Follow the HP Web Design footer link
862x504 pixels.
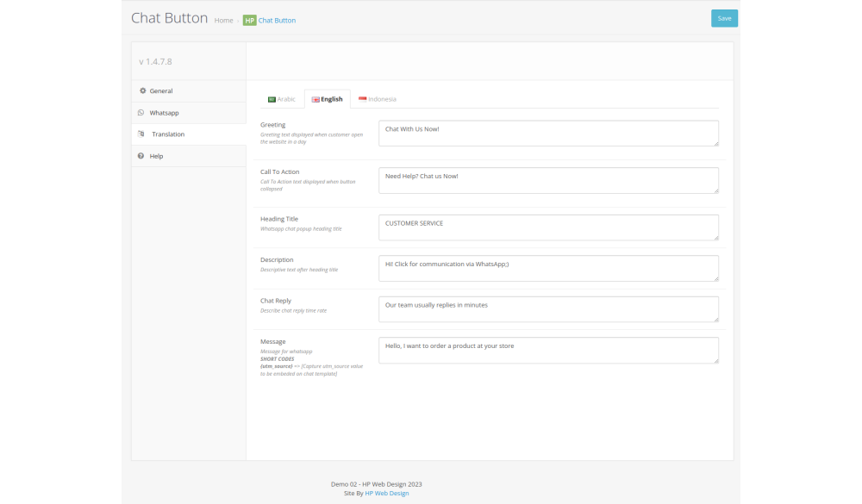386,493
